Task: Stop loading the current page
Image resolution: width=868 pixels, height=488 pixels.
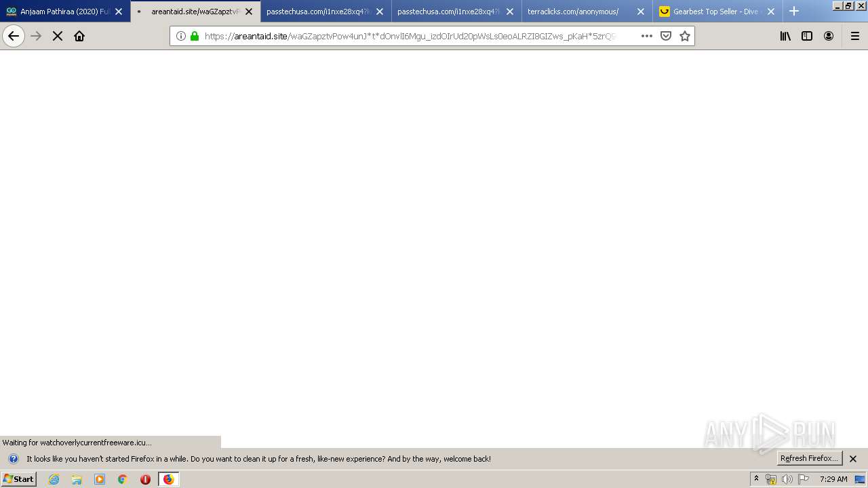Action: point(58,36)
